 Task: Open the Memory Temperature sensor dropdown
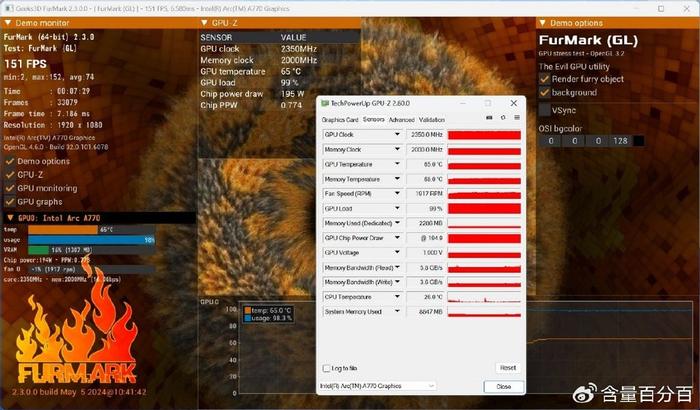pos(397,179)
